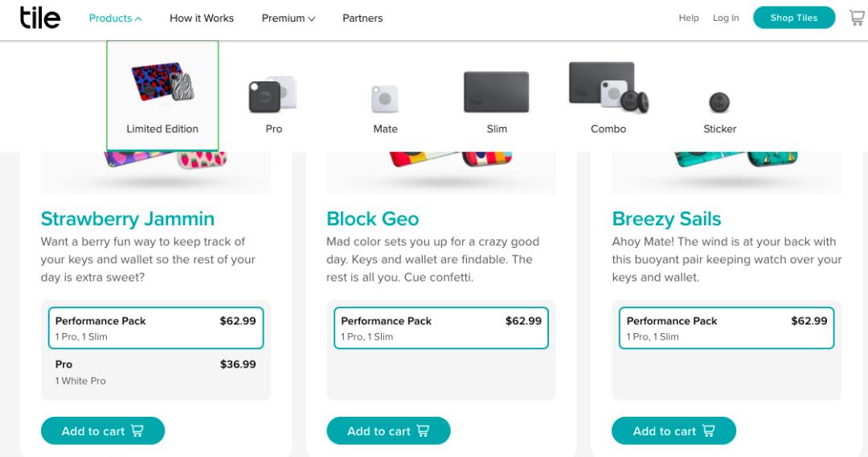Image resolution: width=868 pixels, height=457 pixels.
Task: Select the $36.99 Pro option
Action: click(x=156, y=372)
